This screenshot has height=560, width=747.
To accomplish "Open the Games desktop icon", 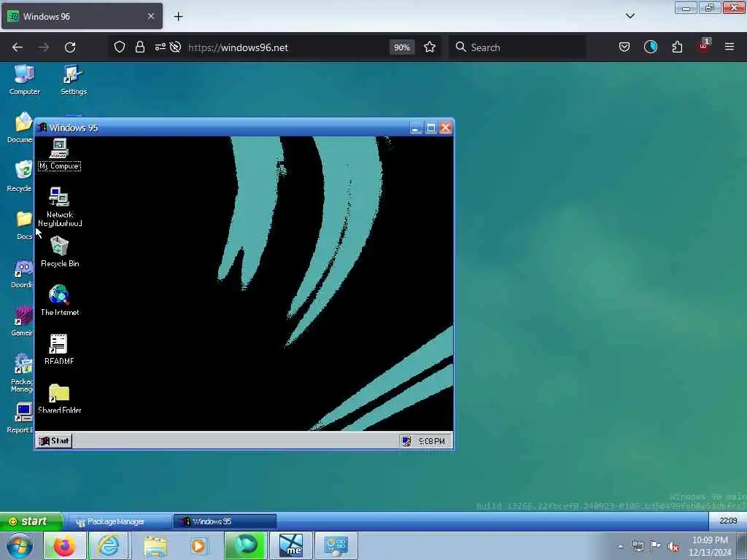I will (x=23, y=322).
